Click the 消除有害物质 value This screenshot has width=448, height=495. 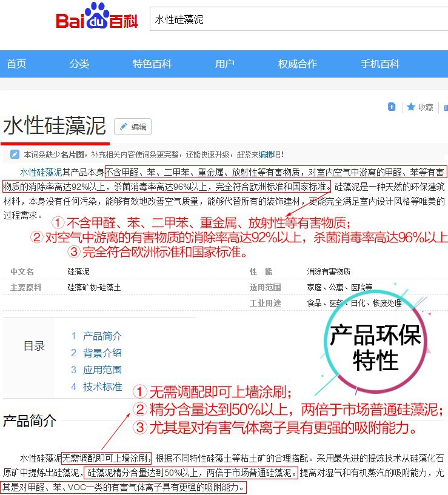coord(329,271)
